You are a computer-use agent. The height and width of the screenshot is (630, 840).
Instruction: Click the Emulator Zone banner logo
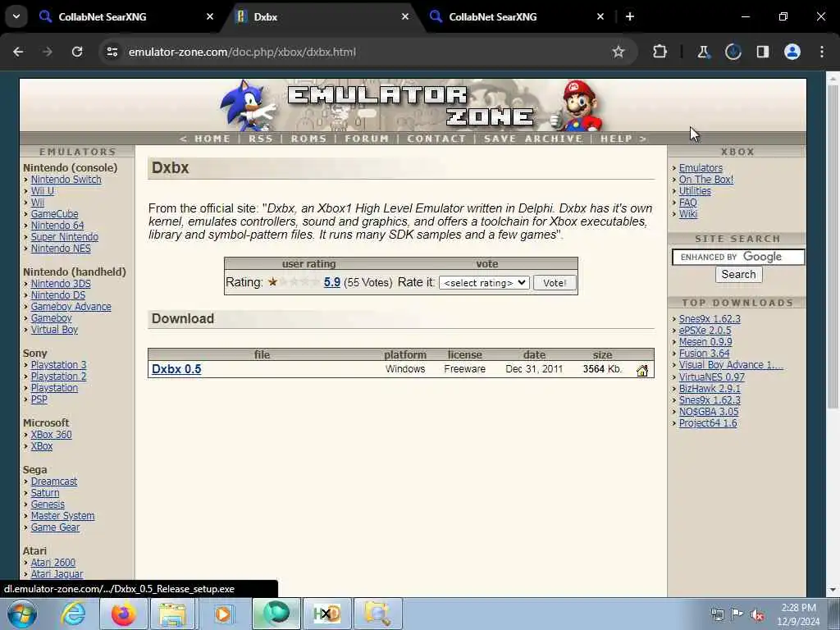pos(412,106)
